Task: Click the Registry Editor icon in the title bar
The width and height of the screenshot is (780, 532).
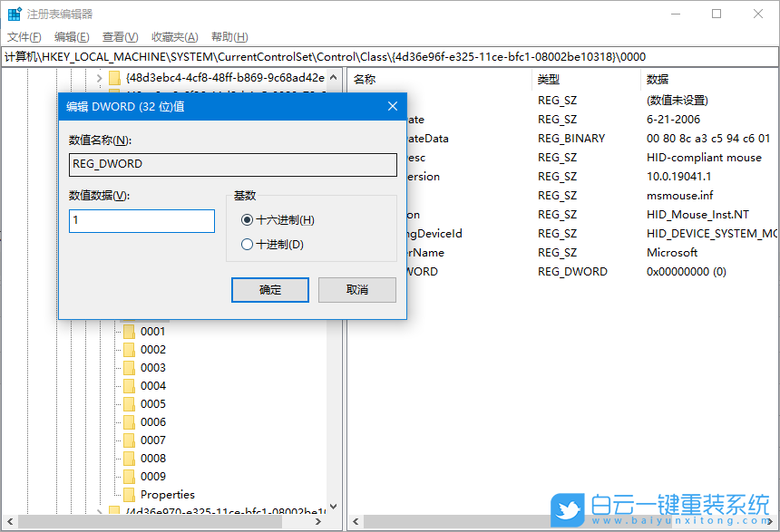Action: click(12, 13)
